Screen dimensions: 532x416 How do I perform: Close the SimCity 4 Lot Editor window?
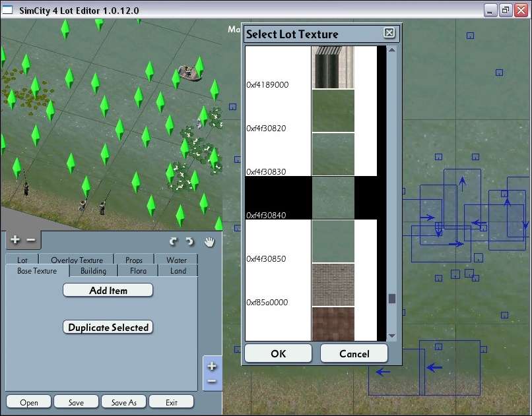coord(521,10)
